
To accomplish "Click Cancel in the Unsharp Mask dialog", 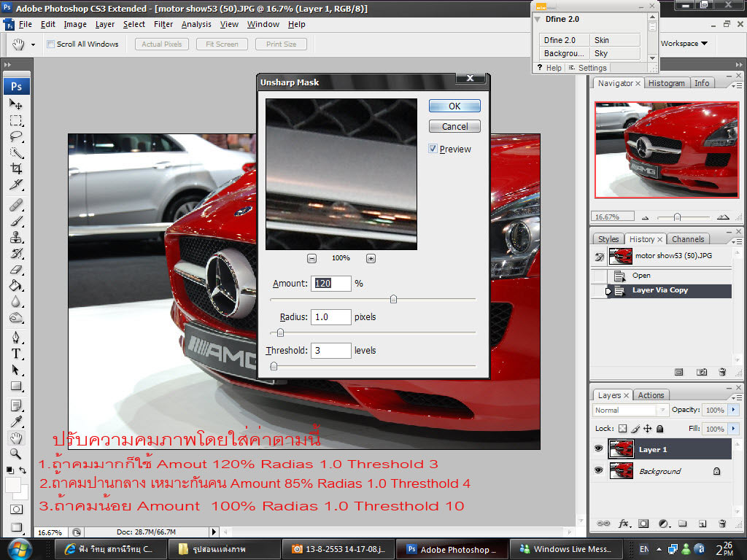I will tap(454, 126).
